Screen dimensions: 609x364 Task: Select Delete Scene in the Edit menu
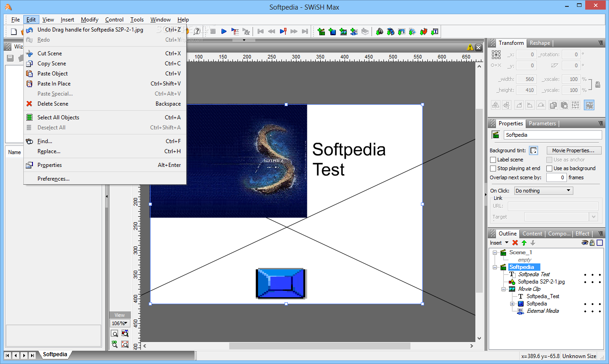pos(105,104)
